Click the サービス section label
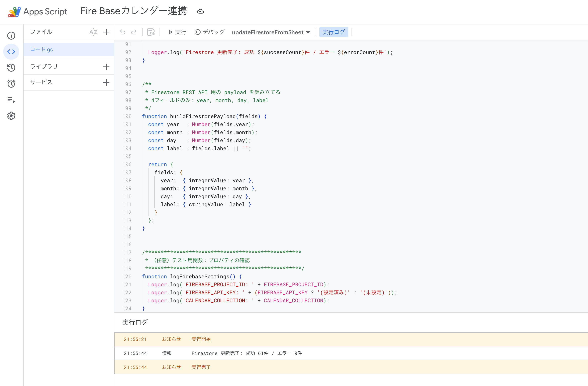This screenshot has height=386, width=588. pos(41,82)
